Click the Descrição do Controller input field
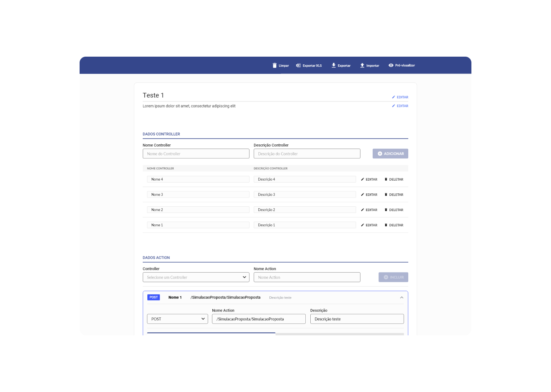 [x=307, y=154]
